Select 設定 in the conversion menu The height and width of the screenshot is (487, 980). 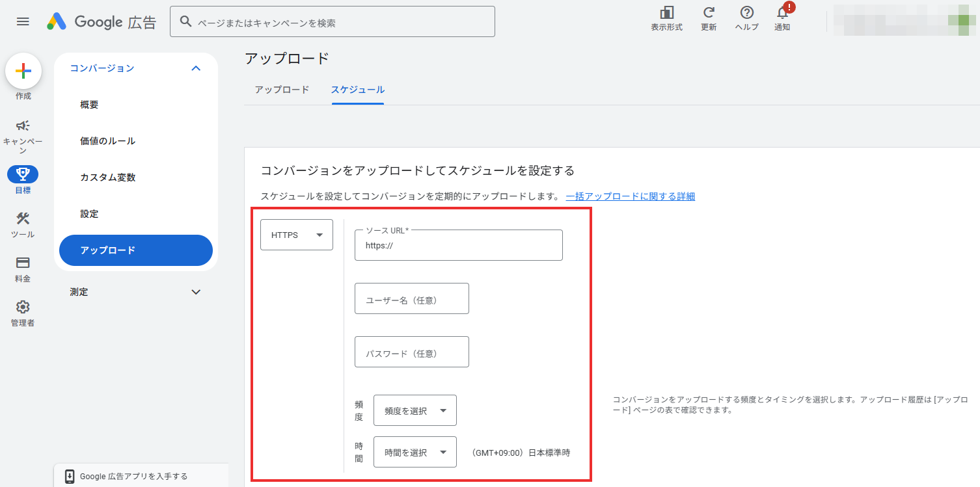pyautogui.click(x=88, y=213)
